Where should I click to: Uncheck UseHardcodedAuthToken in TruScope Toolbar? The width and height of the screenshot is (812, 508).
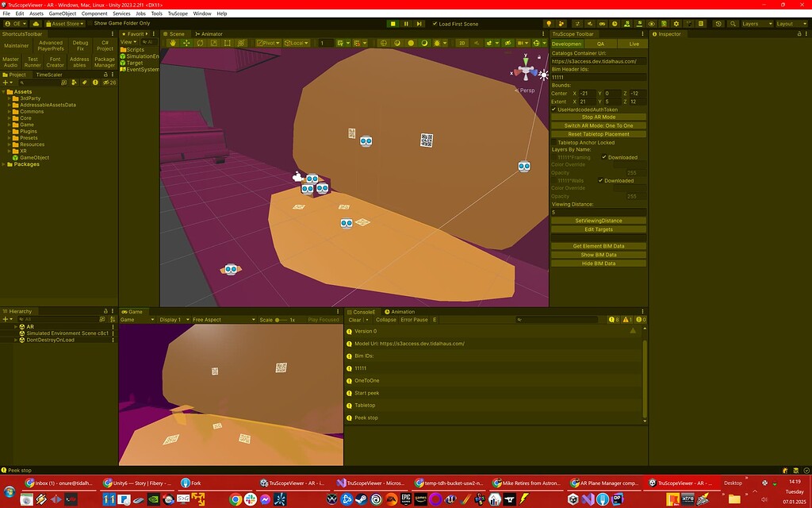coord(554,110)
